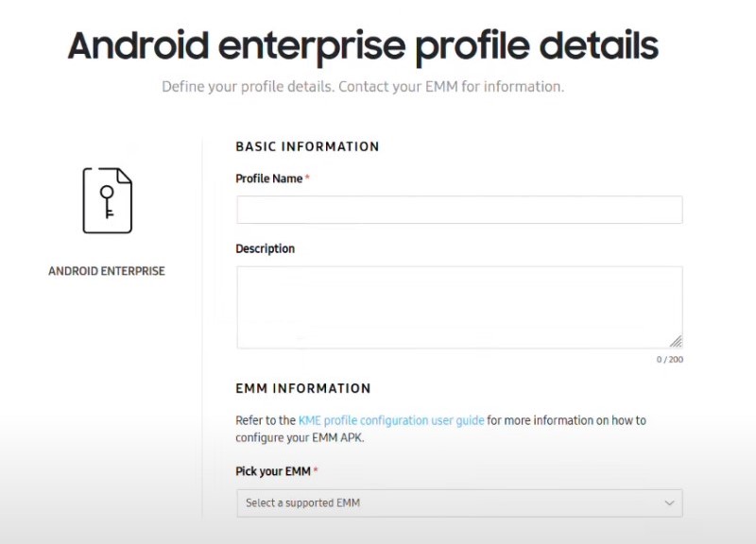Click the "configure your EMM APK" instruction text

299,437
